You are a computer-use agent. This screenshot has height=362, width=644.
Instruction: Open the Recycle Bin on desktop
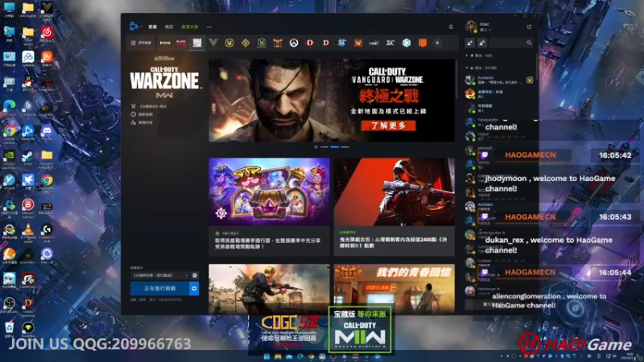coord(10,331)
